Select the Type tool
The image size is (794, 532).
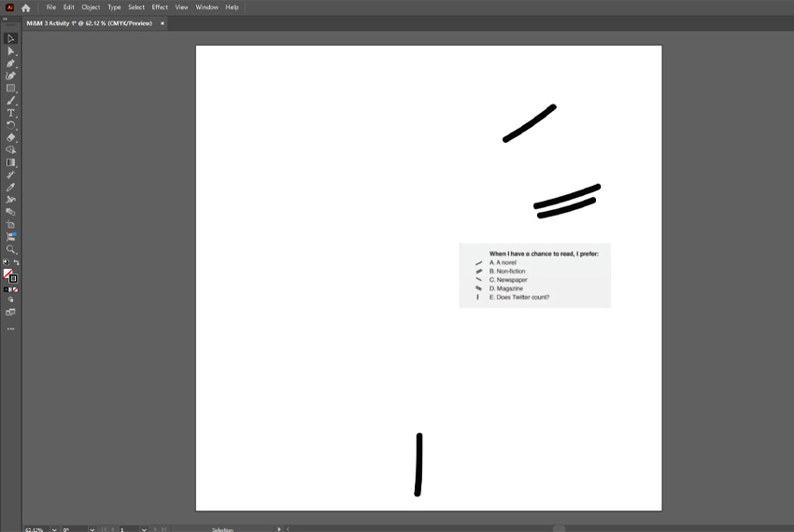(11, 113)
